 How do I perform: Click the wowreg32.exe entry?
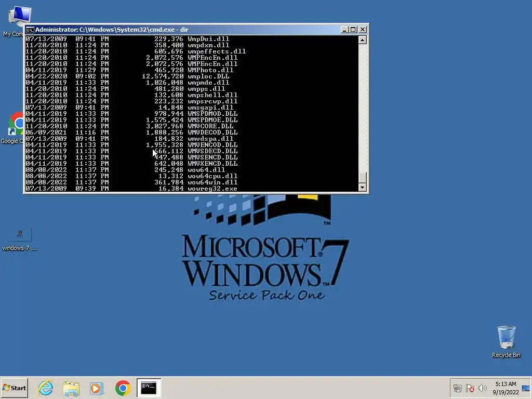212,189
